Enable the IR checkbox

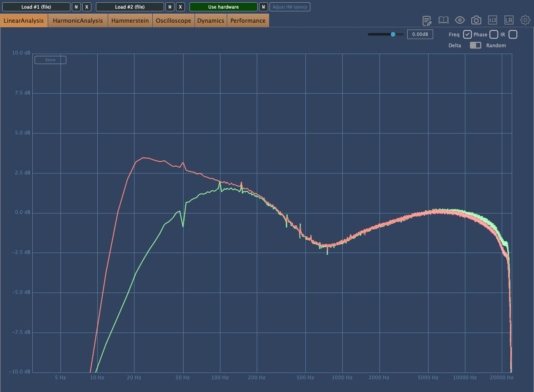coord(513,35)
